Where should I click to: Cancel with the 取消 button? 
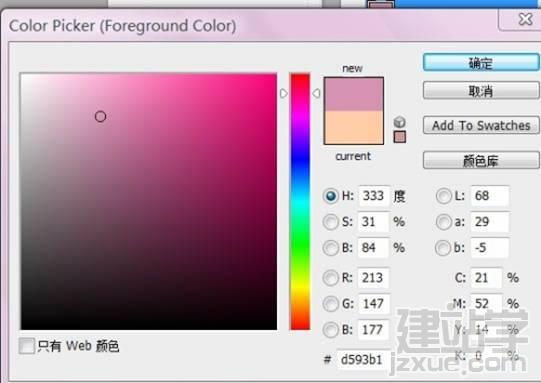(x=481, y=91)
